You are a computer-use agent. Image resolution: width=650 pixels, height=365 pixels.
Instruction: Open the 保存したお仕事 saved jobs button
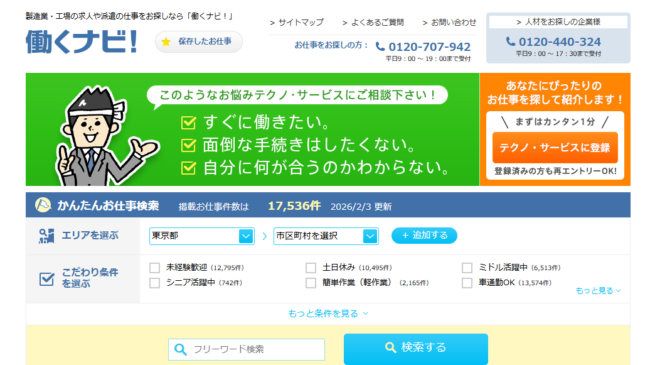(x=199, y=42)
